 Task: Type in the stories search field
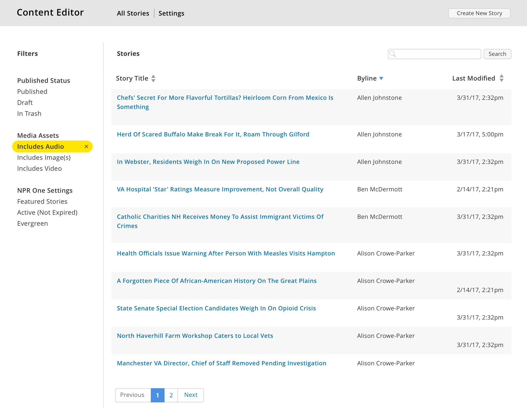tap(438, 54)
